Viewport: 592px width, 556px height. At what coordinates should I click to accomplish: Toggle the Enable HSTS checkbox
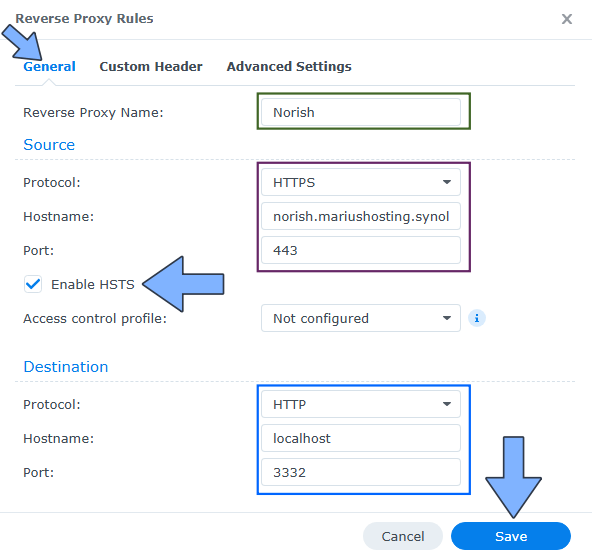pyautogui.click(x=33, y=284)
